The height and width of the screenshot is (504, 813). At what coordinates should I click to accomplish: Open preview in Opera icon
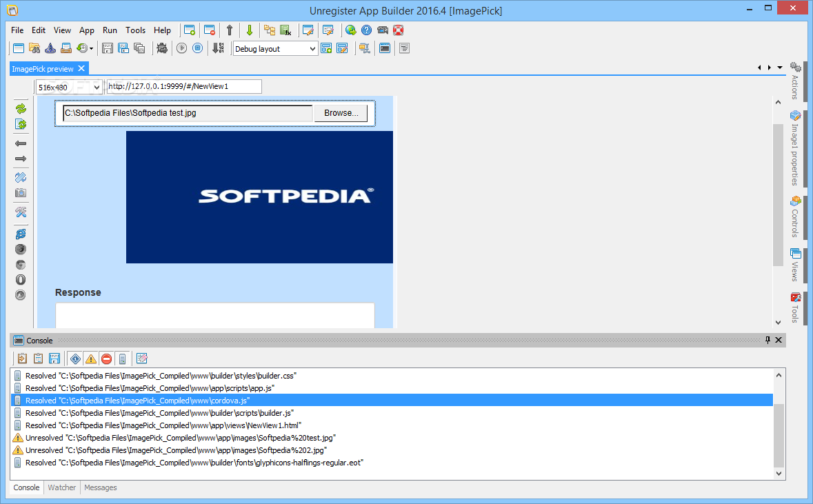[21, 279]
